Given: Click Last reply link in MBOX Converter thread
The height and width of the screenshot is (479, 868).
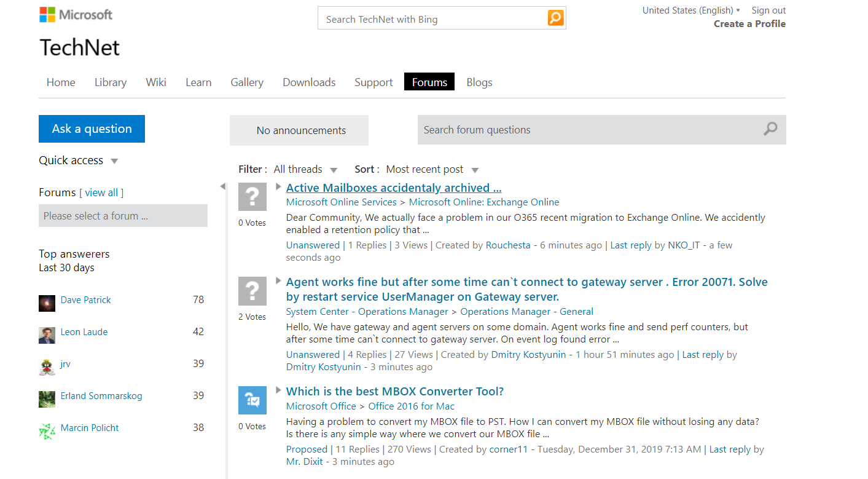Looking at the screenshot, I should tap(730, 449).
